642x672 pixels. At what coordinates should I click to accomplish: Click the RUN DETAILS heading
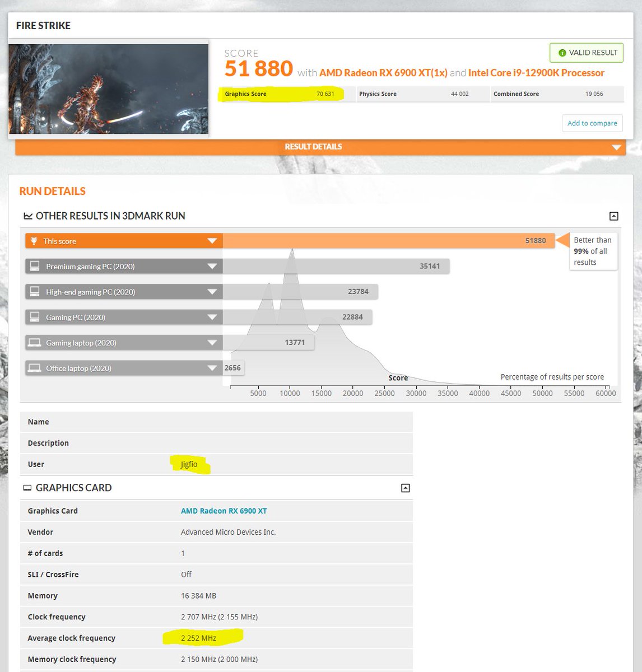pyautogui.click(x=53, y=192)
